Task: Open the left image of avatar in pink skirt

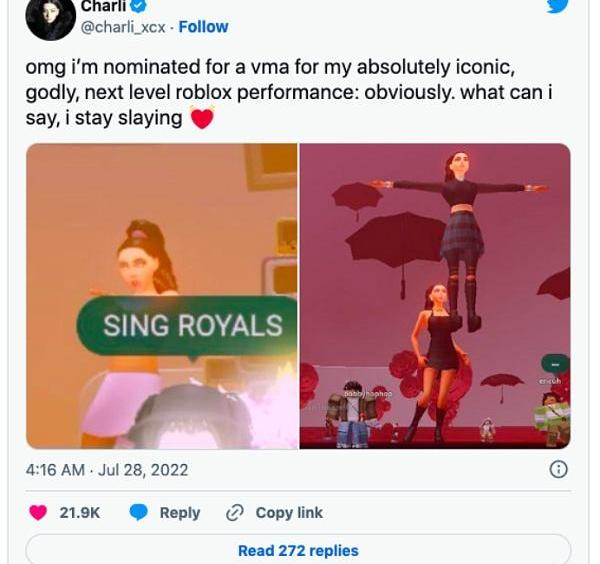Action: click(x=161, y=296)
